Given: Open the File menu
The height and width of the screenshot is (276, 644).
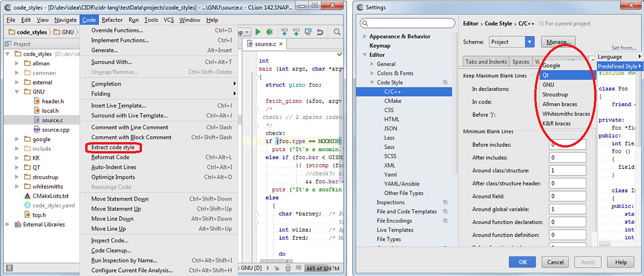Looking at the screenshot, I should point(11,20).
